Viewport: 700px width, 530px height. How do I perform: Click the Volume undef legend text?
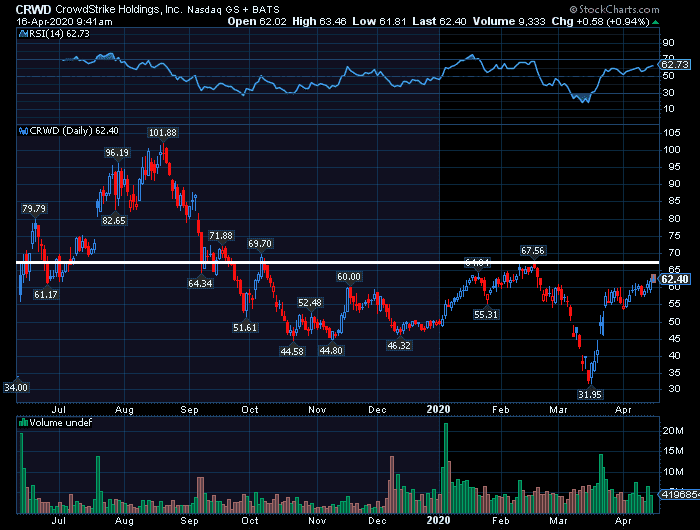(61, 422)
